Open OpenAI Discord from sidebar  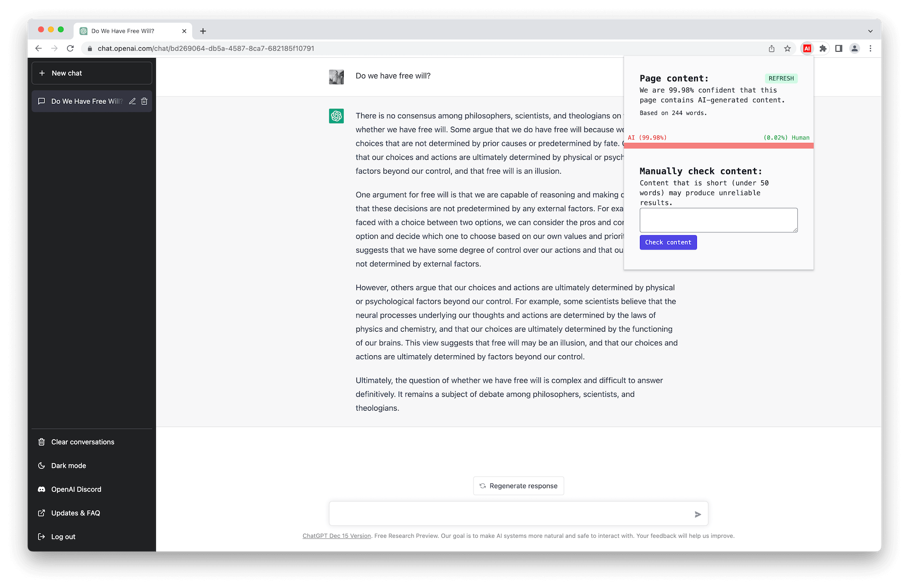click(76, 489)
